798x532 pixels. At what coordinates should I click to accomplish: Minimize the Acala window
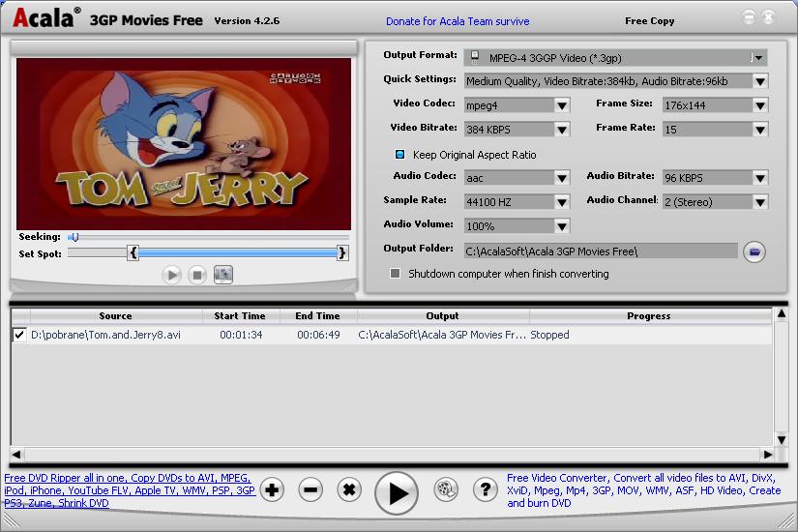pos(749,17)
